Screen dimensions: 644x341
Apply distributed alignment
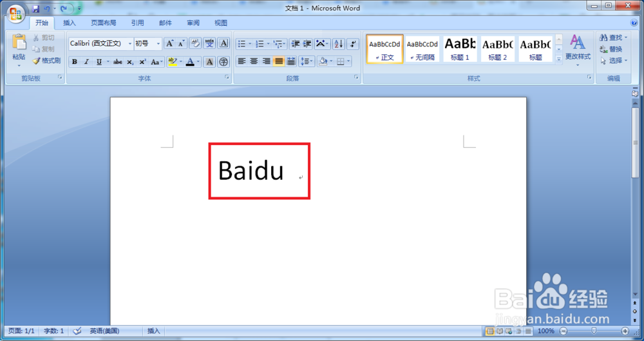291,62
